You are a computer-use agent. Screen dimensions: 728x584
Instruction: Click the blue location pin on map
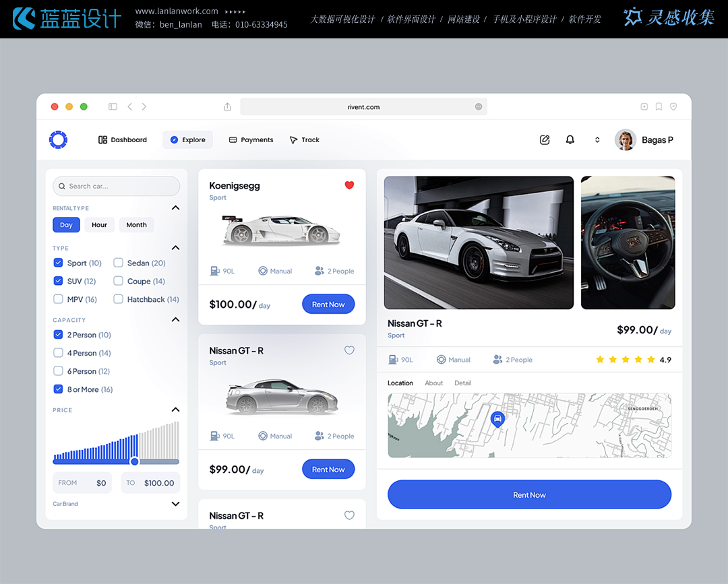click(497, 419)
